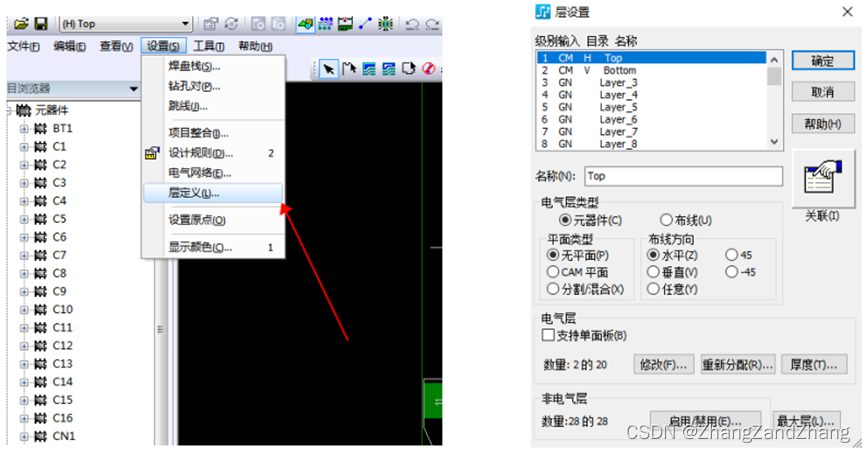Click the green circuit board ECO toolbar icon
Screen dimensions: 865x452
pos(345,24)
